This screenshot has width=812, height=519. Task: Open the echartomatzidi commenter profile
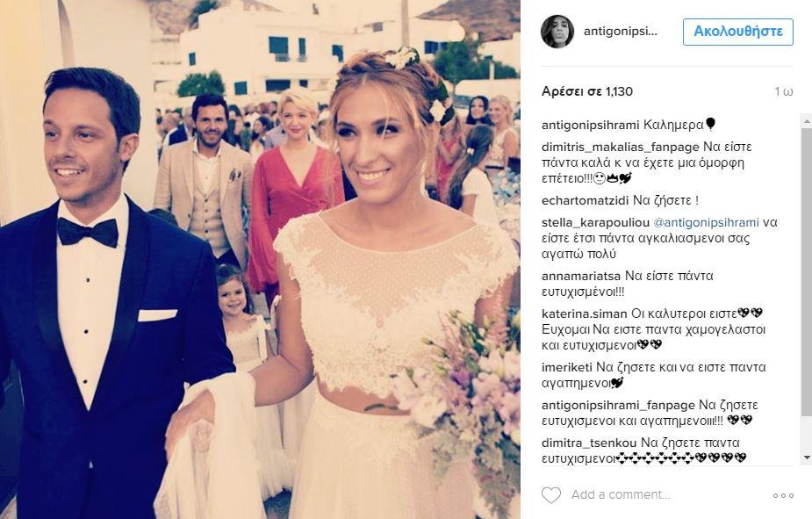(x=586, y=200)
